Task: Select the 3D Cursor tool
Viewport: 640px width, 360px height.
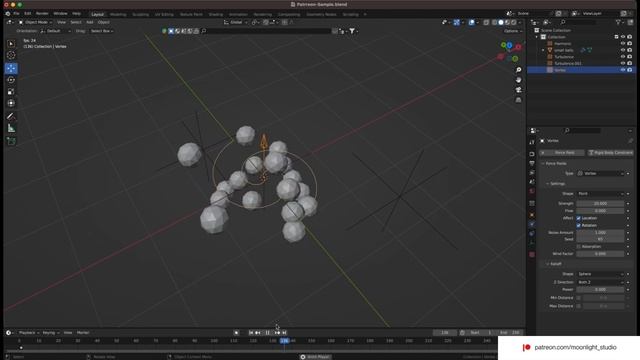Action: [x=11, y=56]
